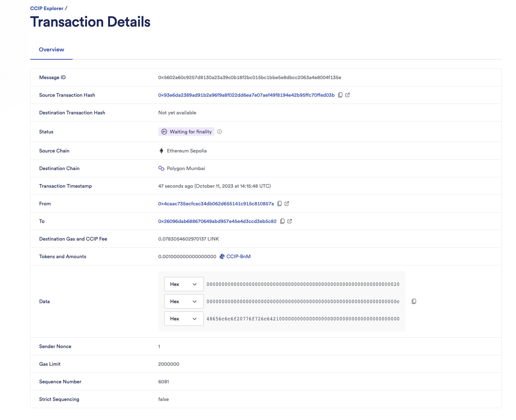Open To address external link icon

click(290, 222)
